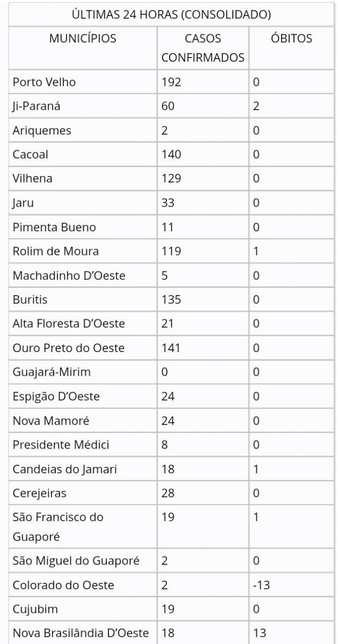Image resolution: width=338 pixels, height=644 pixels.
Task: Select the Vilhena municipality cell
Action: (33, 179)
